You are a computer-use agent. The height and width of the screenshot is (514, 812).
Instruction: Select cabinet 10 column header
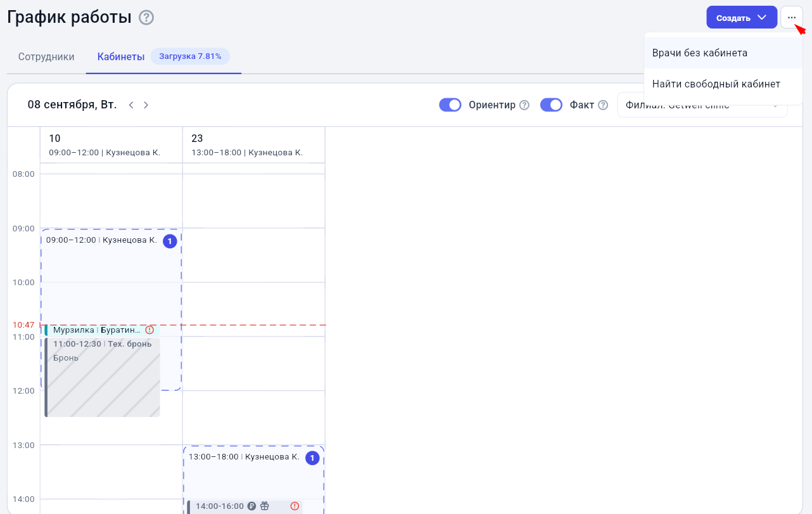[111, 145]
